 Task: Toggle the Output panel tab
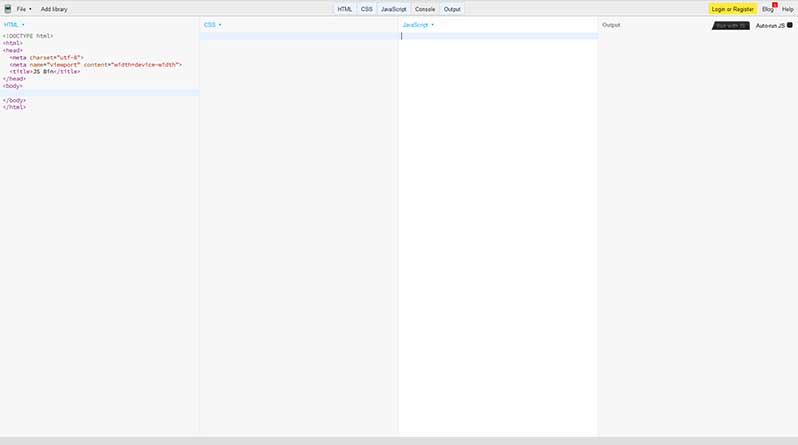pos(452,9)
